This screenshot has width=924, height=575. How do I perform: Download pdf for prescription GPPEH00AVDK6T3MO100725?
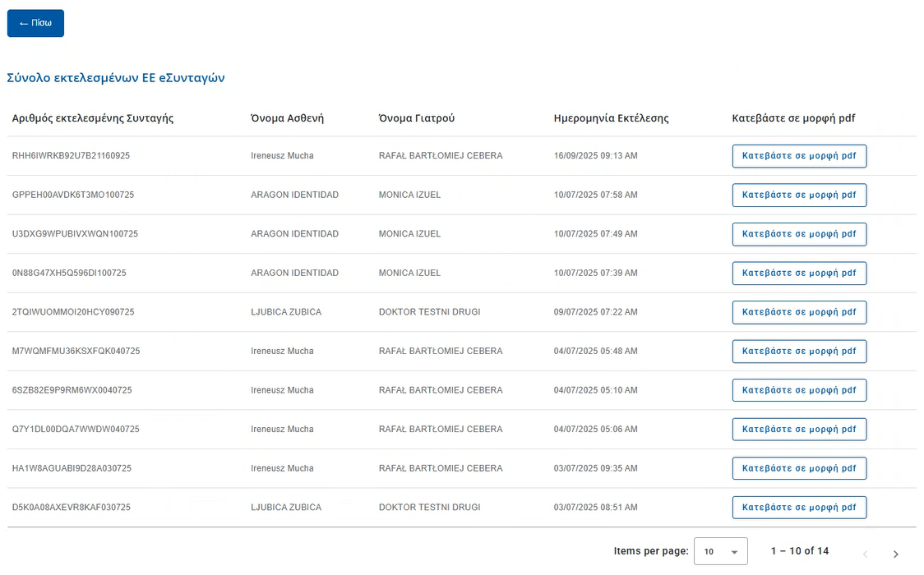[x=798, y=195]
